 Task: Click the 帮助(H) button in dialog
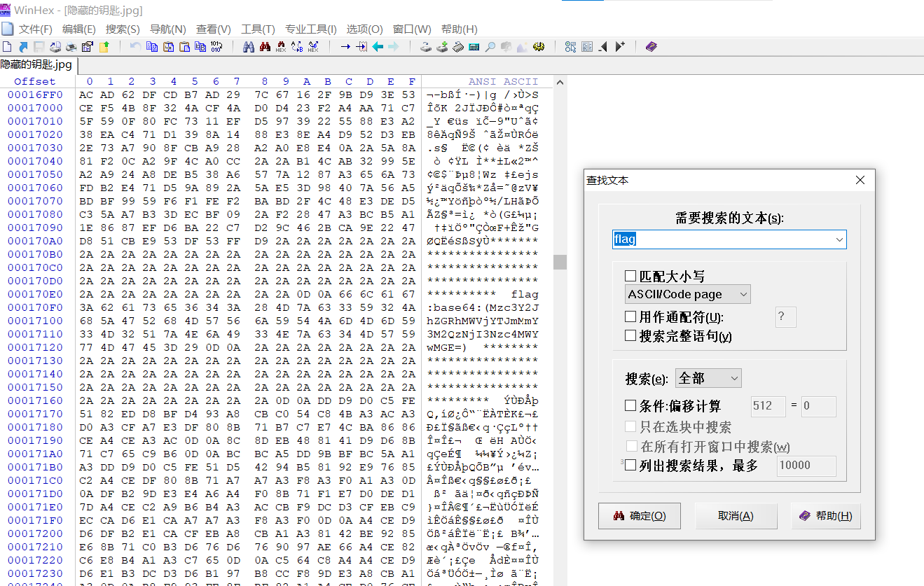826,516
